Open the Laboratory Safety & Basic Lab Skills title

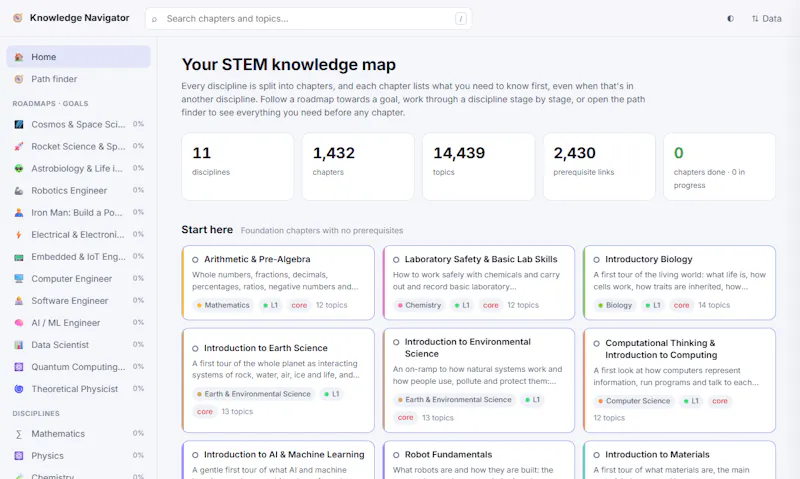(481, 259)
